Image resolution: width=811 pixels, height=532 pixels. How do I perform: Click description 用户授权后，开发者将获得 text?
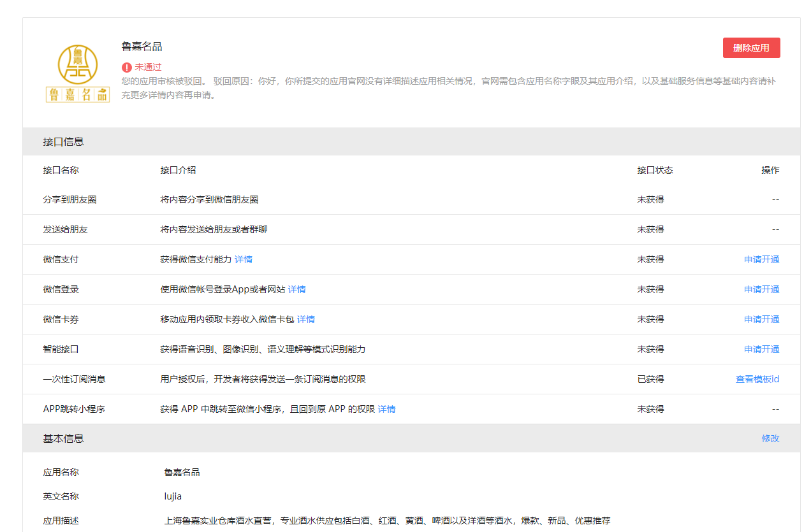point(263,379)
